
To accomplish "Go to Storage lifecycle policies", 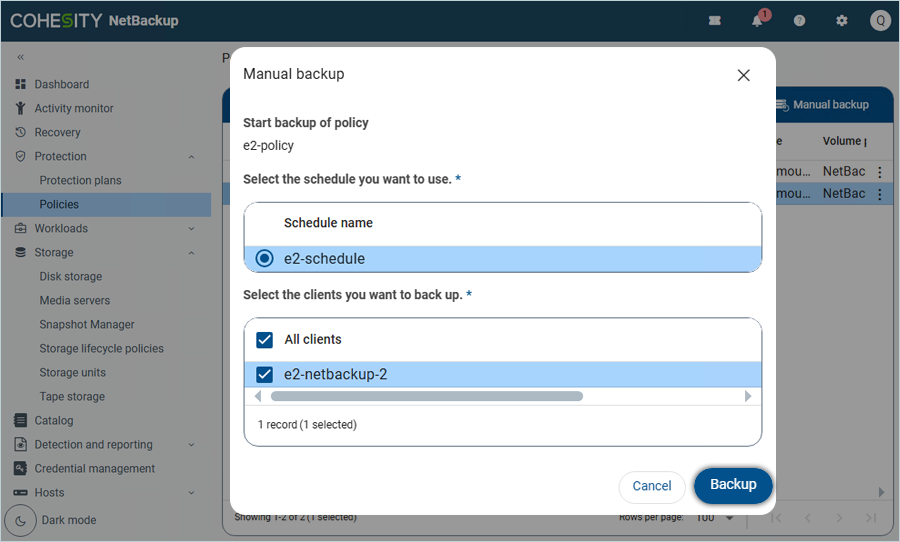I will click(101, 349).
